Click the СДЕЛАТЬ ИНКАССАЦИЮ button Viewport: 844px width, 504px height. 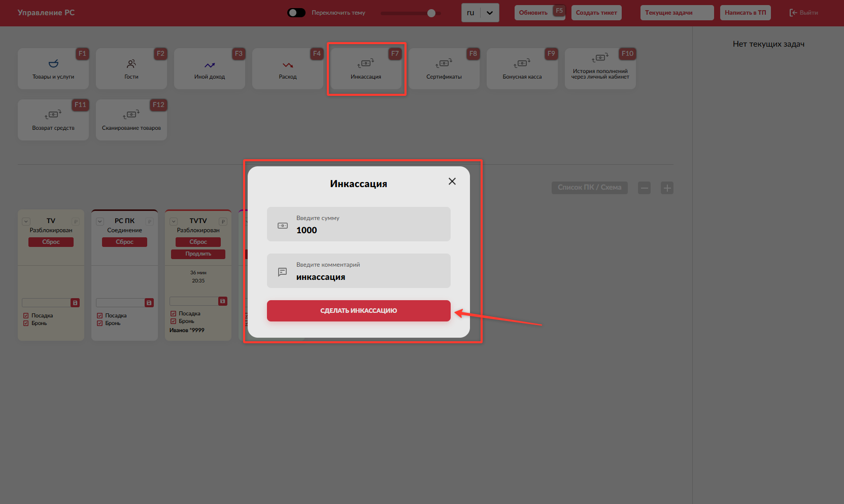click(359, 311)
